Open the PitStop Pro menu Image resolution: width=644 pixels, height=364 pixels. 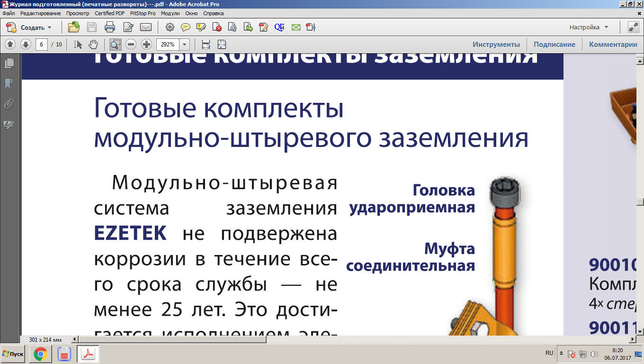(143, 13)
